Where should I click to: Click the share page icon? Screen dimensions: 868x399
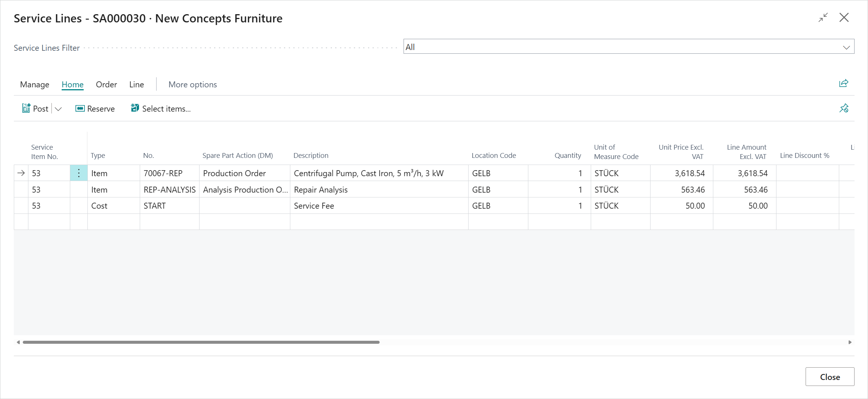(x=843, y=83)
